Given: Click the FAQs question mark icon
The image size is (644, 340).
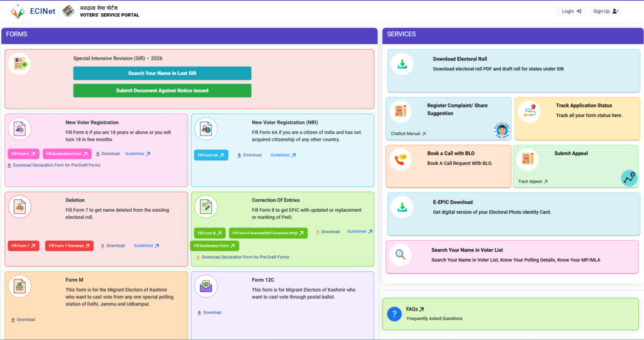Looking at the screenshot, I should tap(394, 314).
